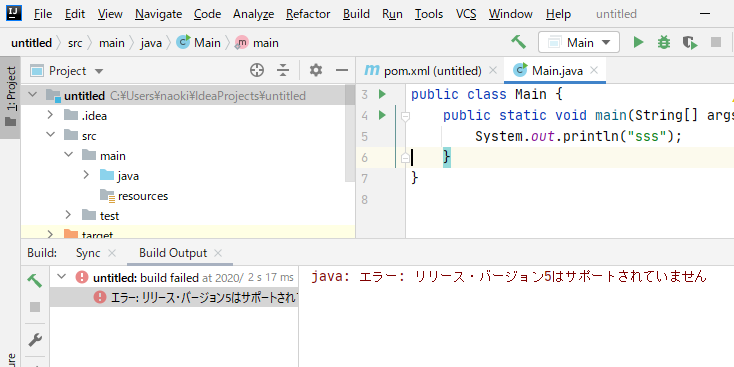Expand the test folder
The height and width of the screenshot is (367, 734).
[68, 215]
